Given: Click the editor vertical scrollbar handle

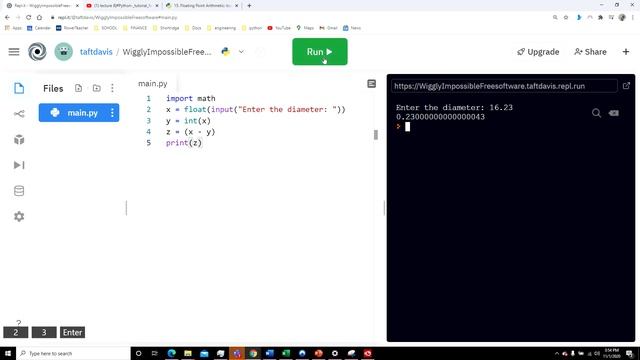Looking at the screenshot, I should coord(376,135).
